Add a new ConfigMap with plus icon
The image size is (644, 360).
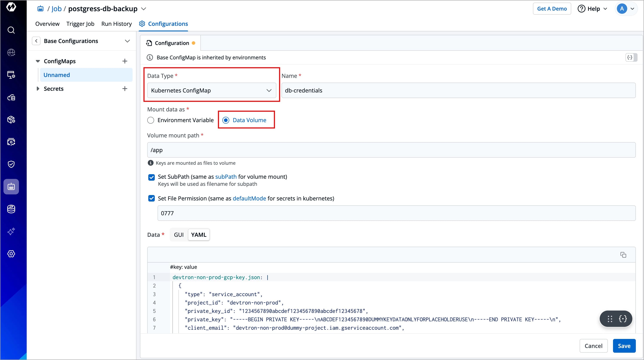[125, 61]
